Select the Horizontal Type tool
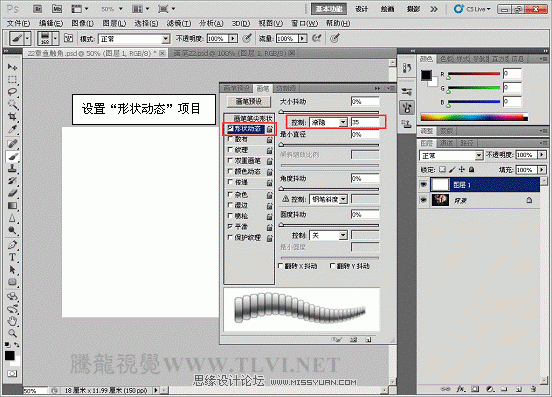Screen dimensions: 552x397 click(12, 257)
